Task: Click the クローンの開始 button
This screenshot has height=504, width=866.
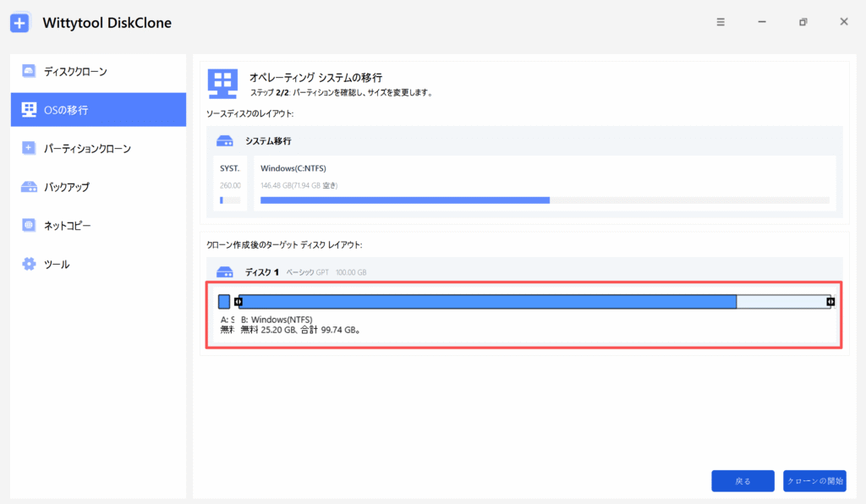Action: click(x=814, y=481)
